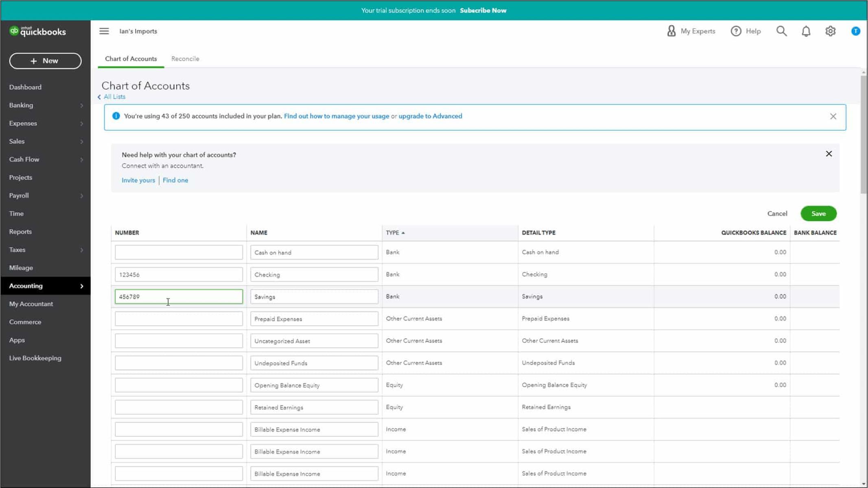Open the Help question mark icon
This screenshot has width=868, height=488.
736,31
